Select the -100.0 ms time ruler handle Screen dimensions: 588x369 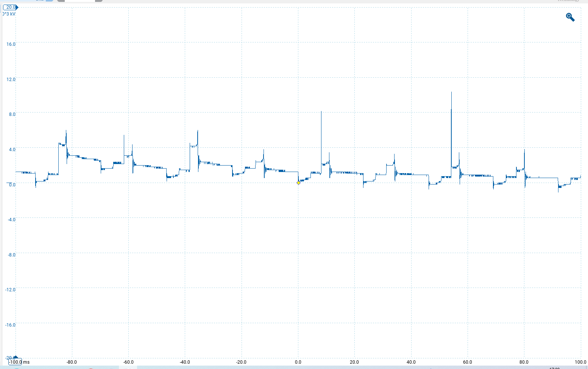pos(15,362)
